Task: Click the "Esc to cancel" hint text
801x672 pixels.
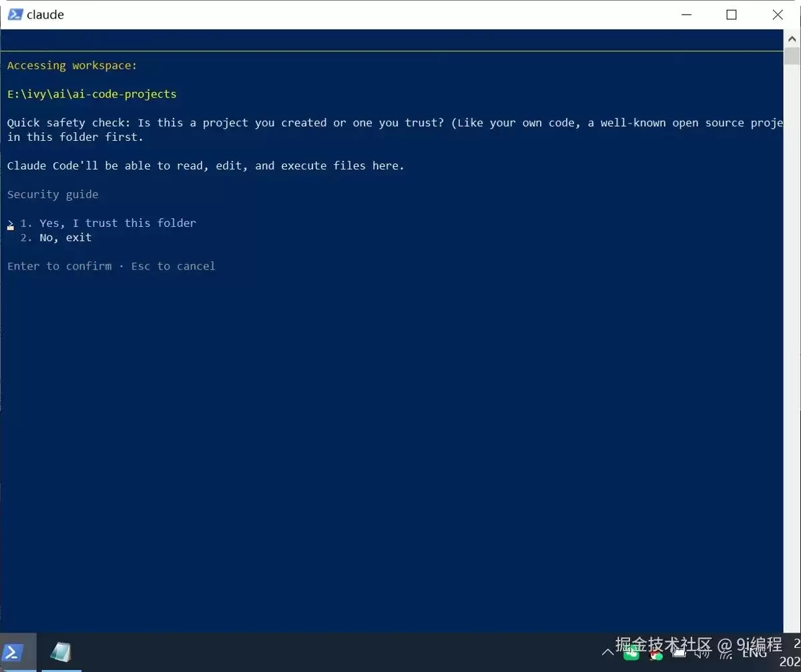Action: click(x=174, y=266)
